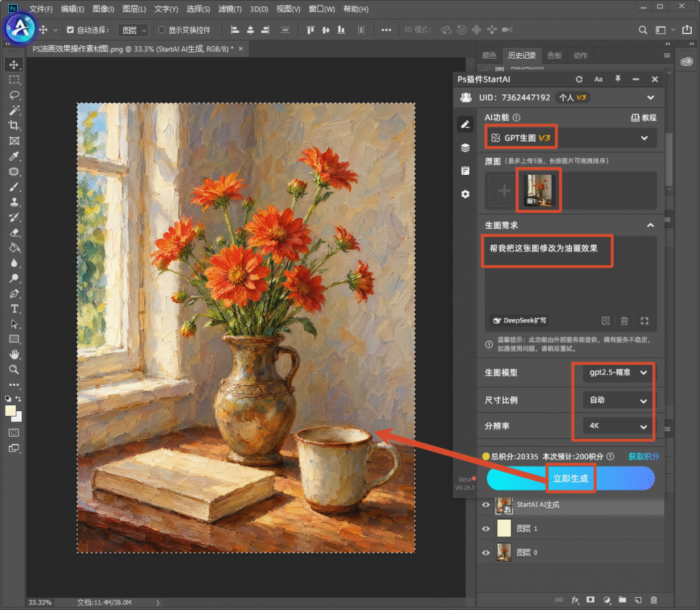
Task: Click the trash icon in prompt box
Action: [x=624, y=320]
